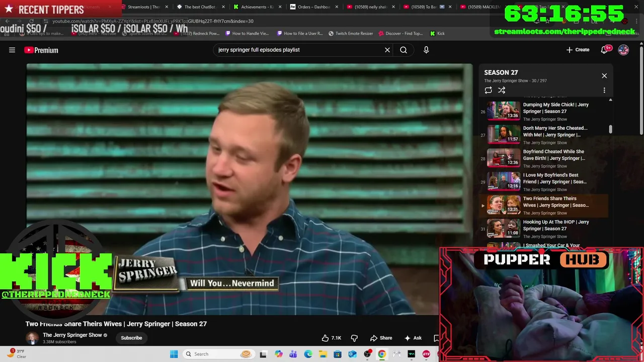
Task: Share the video
Action: [x=381, y=338]
